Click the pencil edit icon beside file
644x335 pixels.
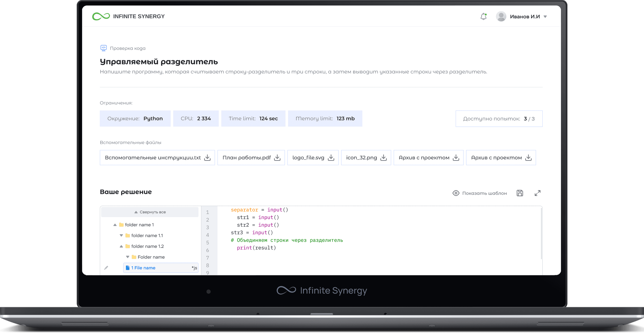[106, 268]
